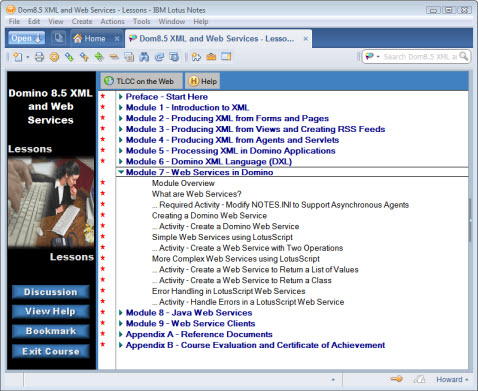The height and width of the screenshot is (391, 478).
Task: Click the orange key status bar icon
Action: coord(396,379)
